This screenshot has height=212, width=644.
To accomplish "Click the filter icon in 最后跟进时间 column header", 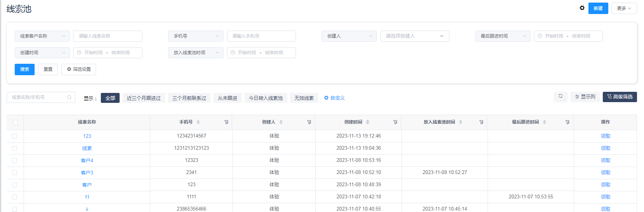I will click(x=567, y=122).
